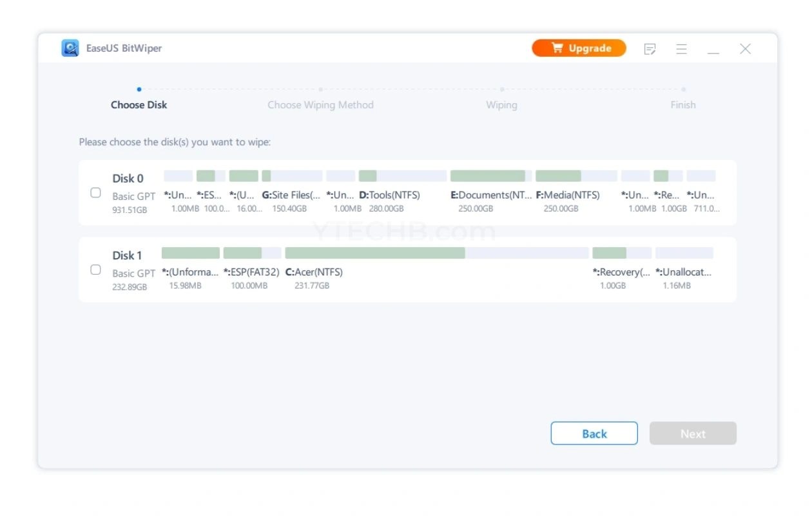Close the BitWiper window
This screenshot has width=812, height=516.
click(x=746, y=49)
